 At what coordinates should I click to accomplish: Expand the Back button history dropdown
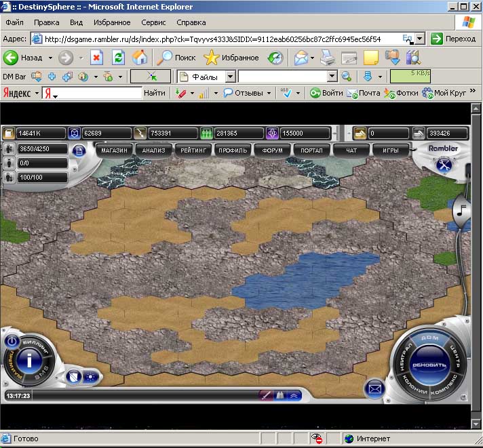point(50,58)
